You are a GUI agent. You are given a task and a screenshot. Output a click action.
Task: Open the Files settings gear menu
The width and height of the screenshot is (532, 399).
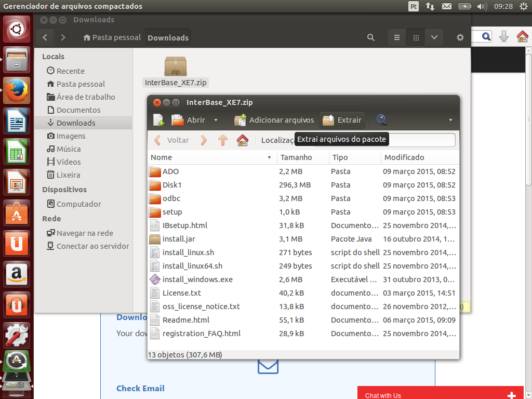coord(460,37)
